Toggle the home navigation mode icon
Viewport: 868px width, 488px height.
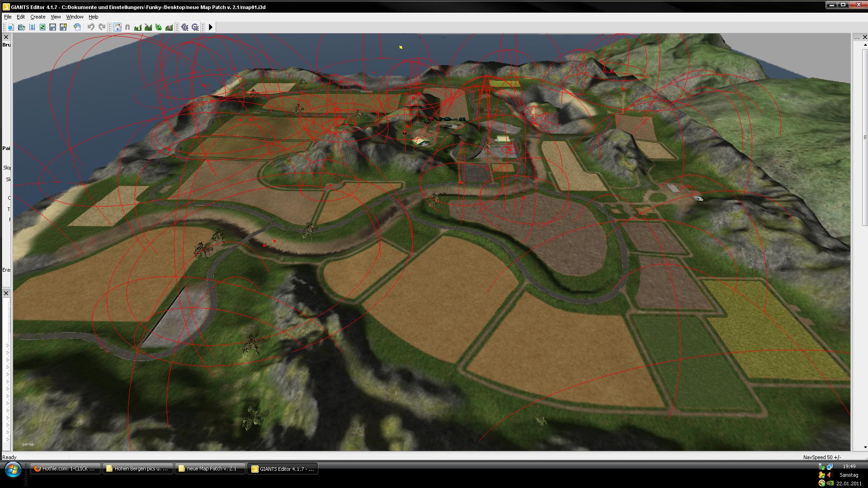click(x=117, y=28)
